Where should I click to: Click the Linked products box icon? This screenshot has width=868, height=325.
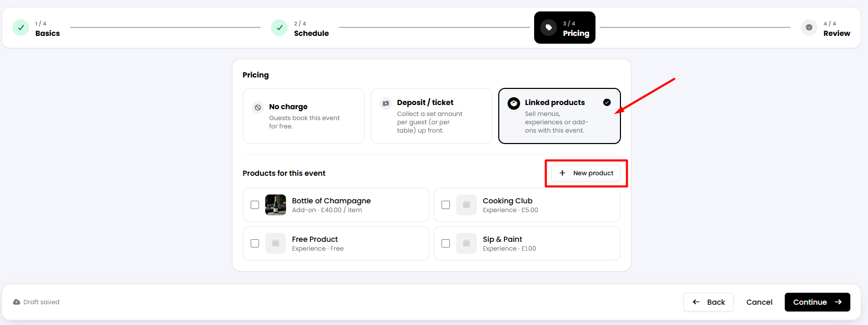(514, 103)
